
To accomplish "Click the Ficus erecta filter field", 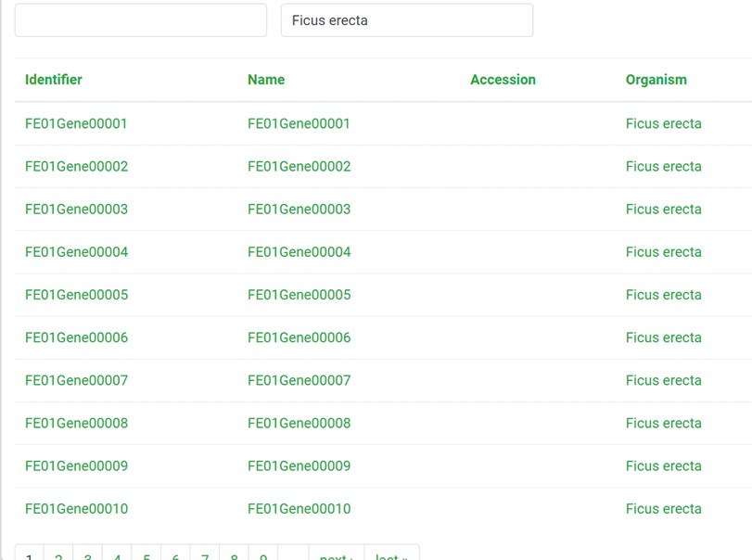I will click(x=406, y=20).
